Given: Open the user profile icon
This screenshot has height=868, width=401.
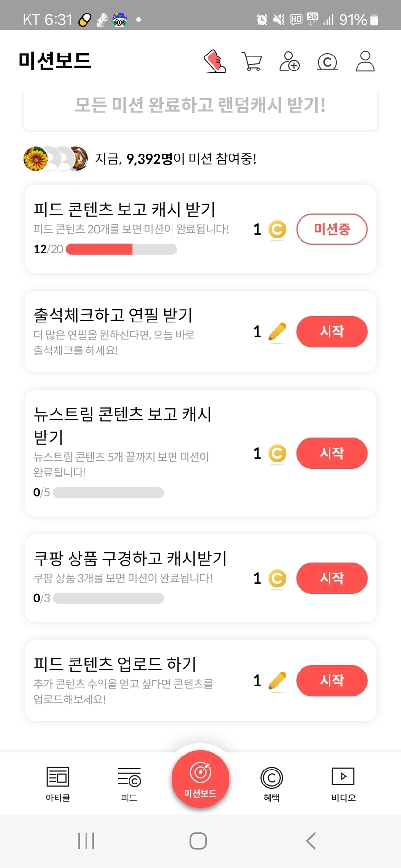Looking at the screenshot, I should pos(365,61).
